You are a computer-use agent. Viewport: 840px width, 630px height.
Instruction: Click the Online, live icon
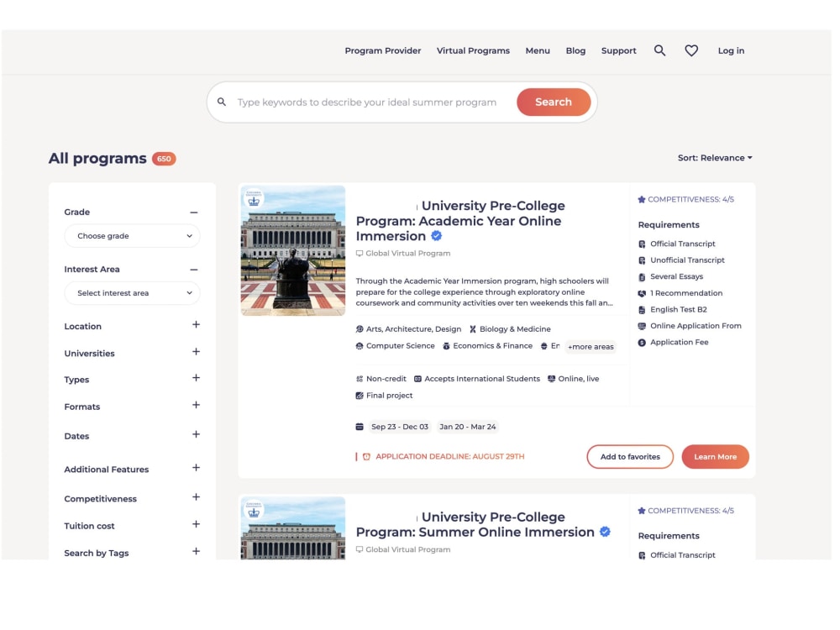tap(551, 379)
